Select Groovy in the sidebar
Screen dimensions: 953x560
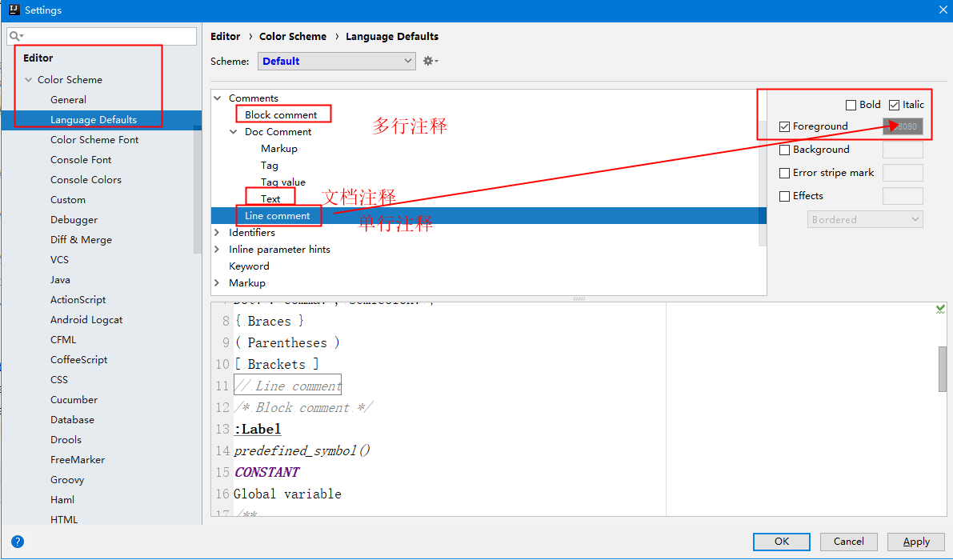[x=67, y=480]
